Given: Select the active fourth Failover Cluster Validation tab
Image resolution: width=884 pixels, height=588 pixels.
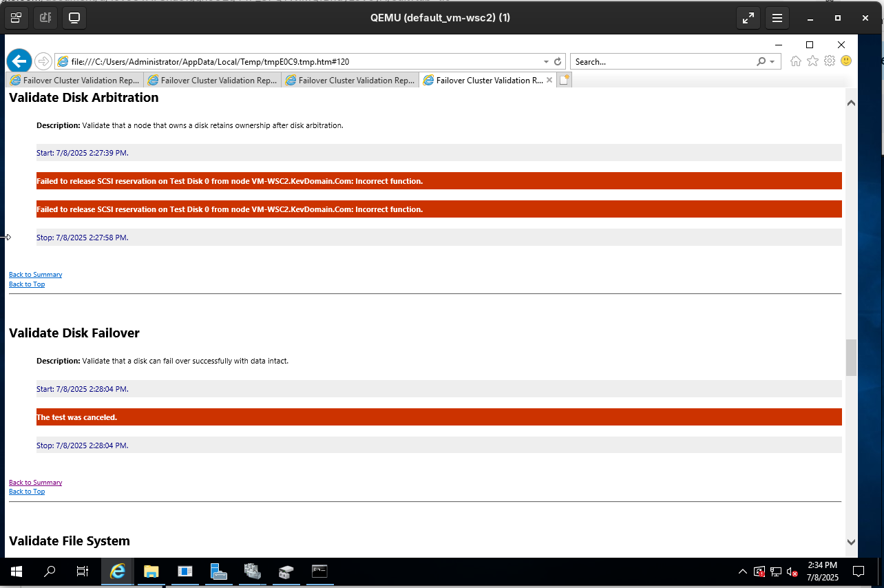Looking at the screenshot, I should pos(487,80).
